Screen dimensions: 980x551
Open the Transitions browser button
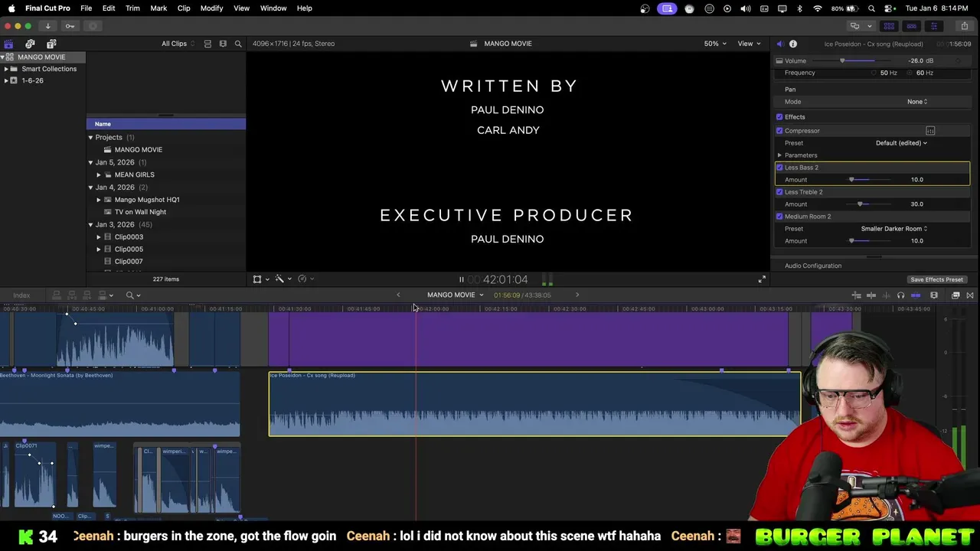(x=970, y=295)
